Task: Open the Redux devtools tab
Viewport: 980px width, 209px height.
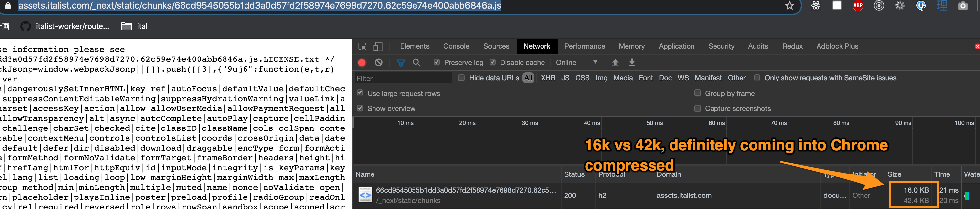Action: click(792, 46)
